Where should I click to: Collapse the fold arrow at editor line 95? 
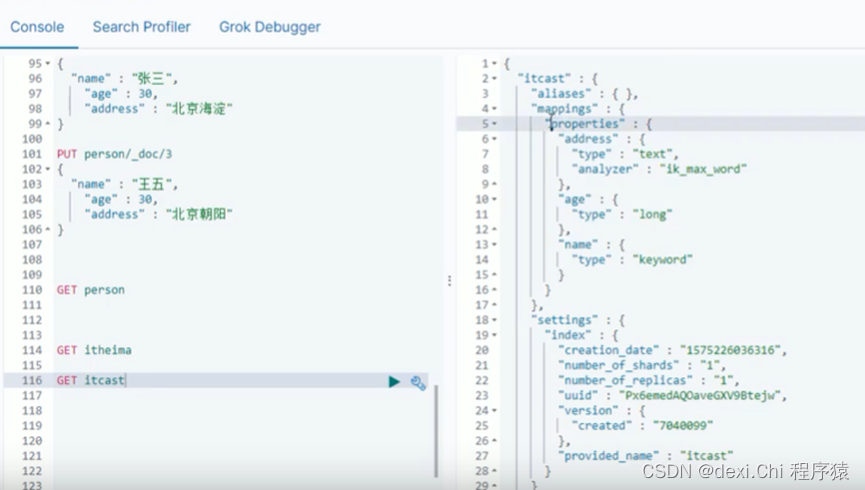click(x=48, y=63)
